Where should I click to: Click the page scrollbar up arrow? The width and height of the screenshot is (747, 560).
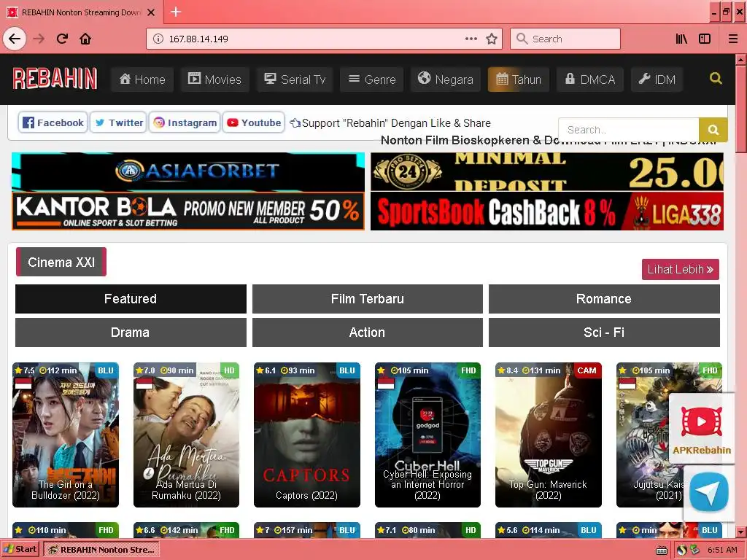coord(741,60)
